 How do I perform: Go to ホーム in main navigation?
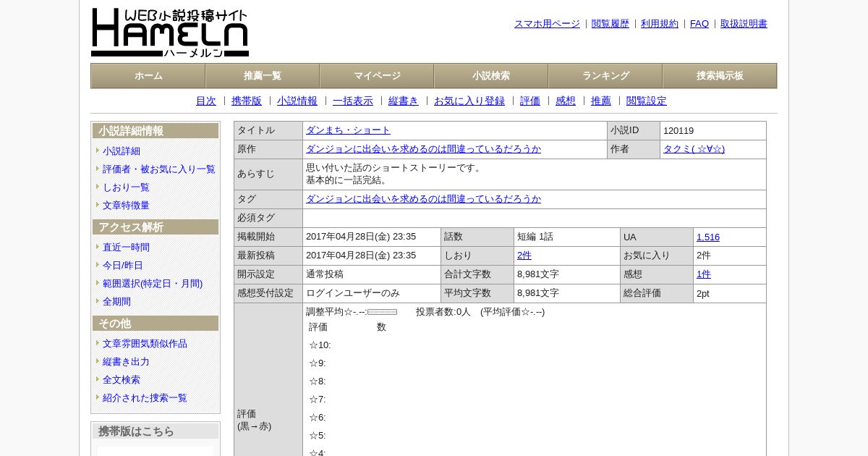[x=148, y=76]
